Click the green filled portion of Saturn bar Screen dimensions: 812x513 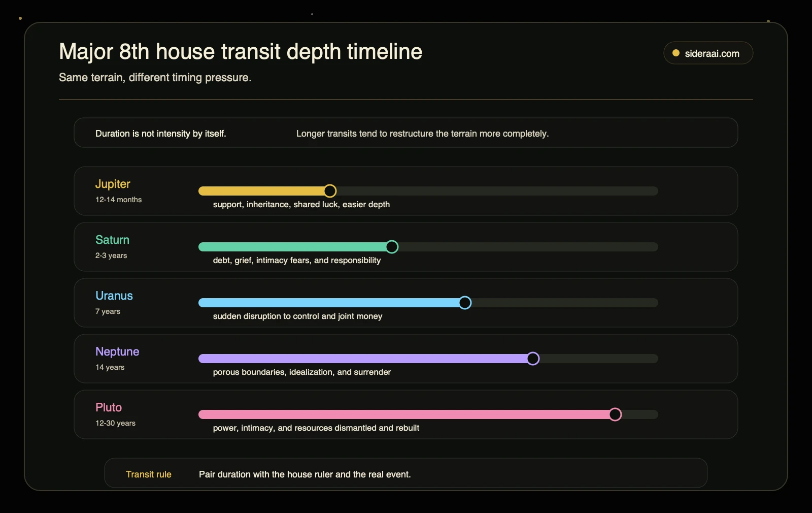tap(292, 247)
